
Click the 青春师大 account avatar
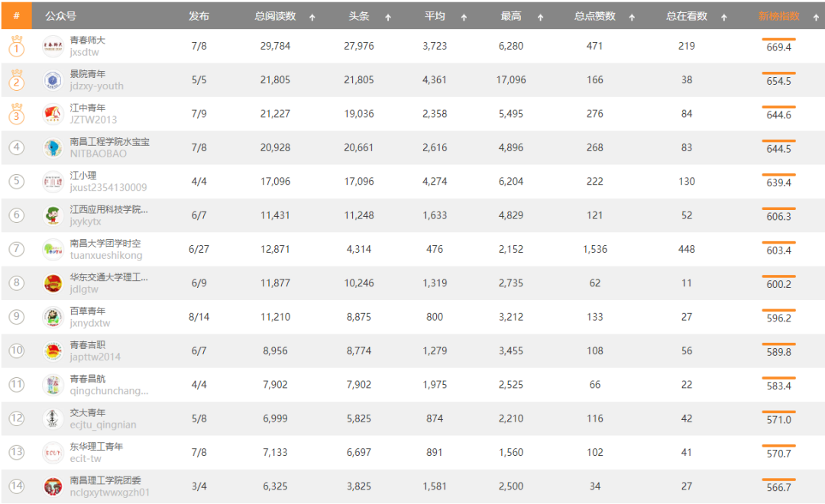click(53, 47)
